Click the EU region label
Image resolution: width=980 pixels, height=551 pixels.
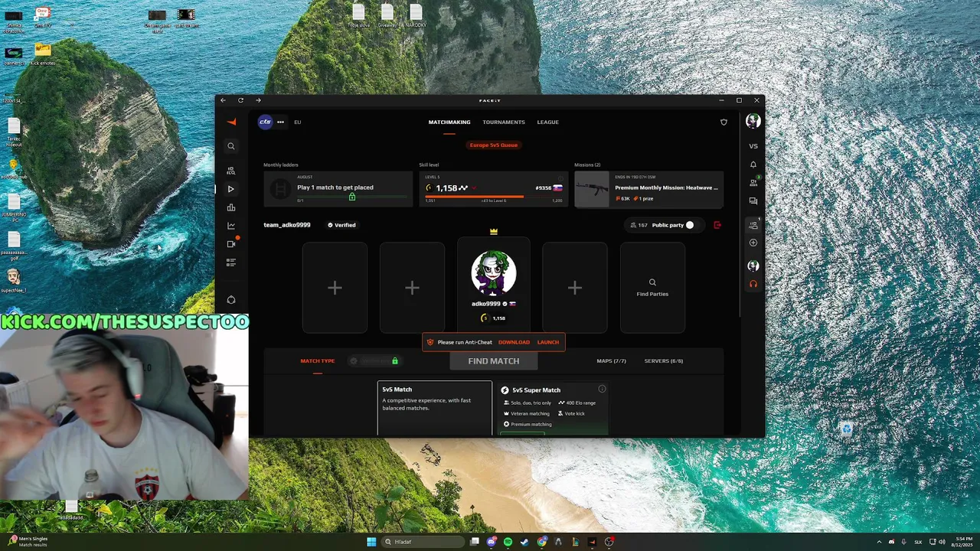(x=298, y=122)
